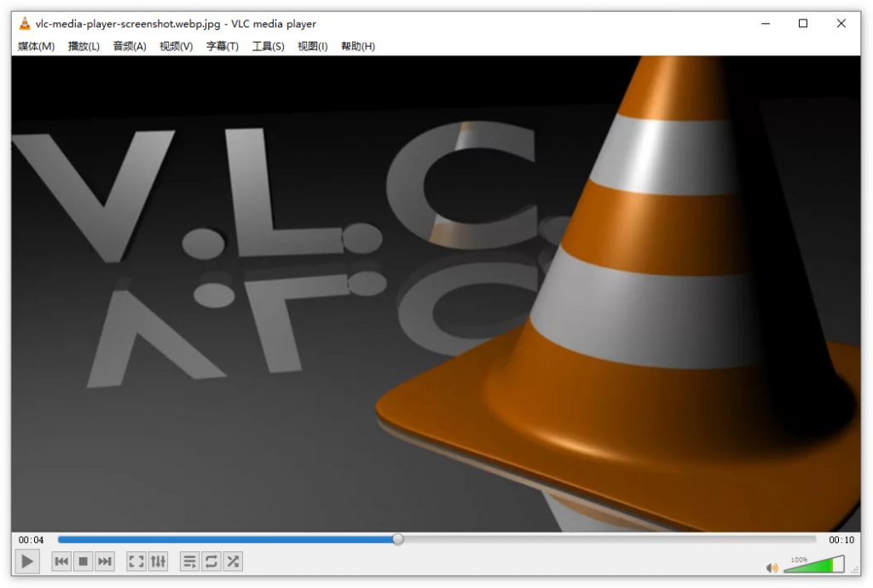The image size is (873, 588).
Task: Expand the 视频(V) menu
Action: tap(176, 47)
